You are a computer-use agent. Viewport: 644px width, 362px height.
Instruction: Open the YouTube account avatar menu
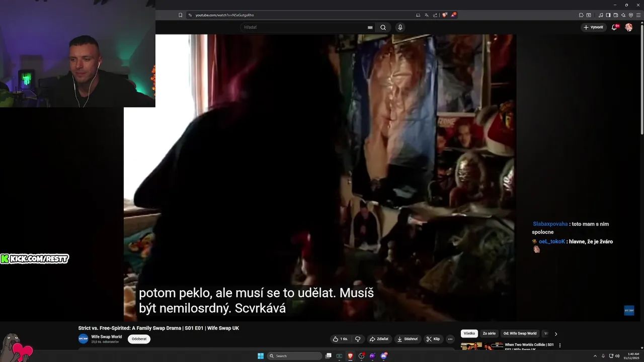pyautogui.click(x=629, y=27)
